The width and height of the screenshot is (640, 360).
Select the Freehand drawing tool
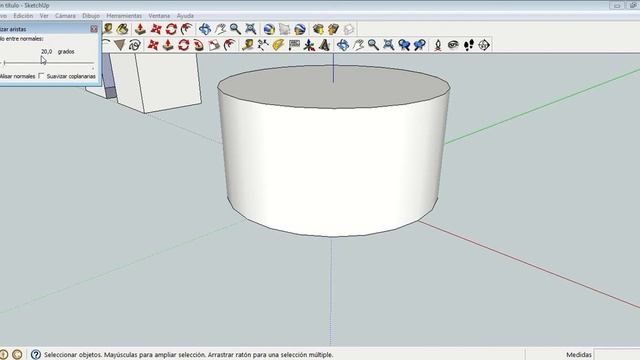click(x=135, y=45)
